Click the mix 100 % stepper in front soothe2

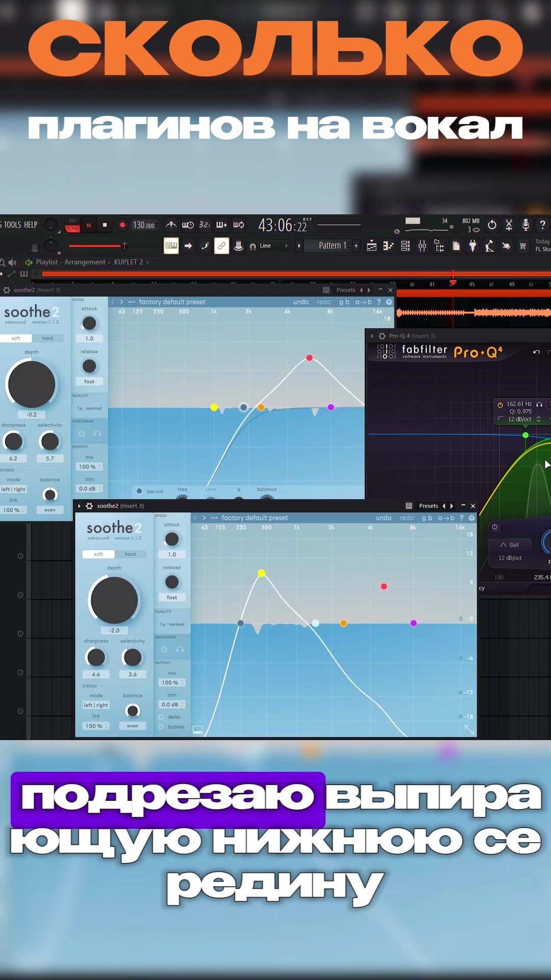tap(172, 682)
